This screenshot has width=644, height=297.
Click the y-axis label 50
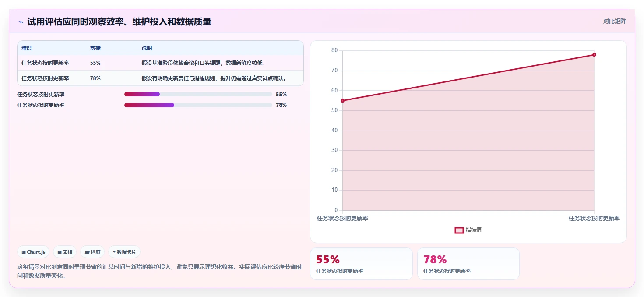tap(334, 110)
